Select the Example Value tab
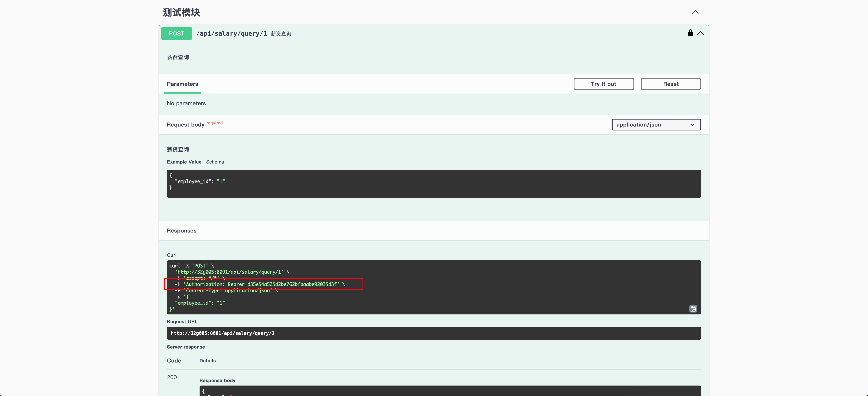The height and width of the screenshot is (396, 868). pyautogui.click(x=184, y=162)
